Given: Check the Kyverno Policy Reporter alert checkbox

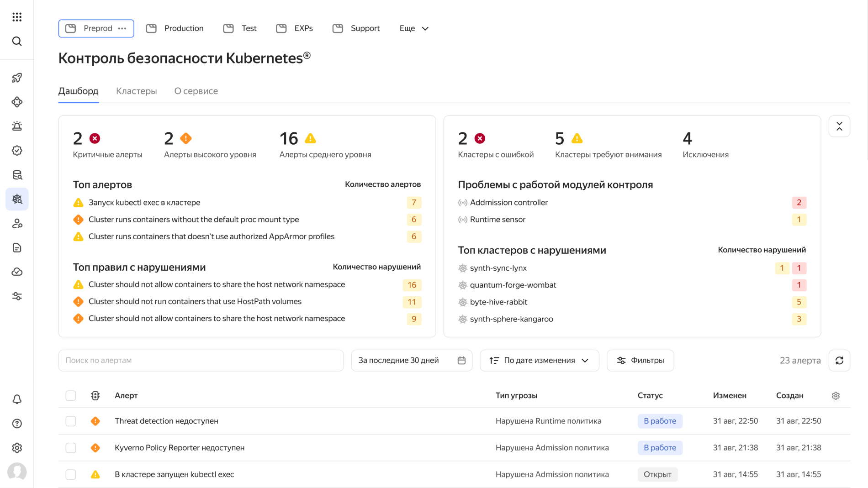Looking at the screenshot, I should pos(71,448).
